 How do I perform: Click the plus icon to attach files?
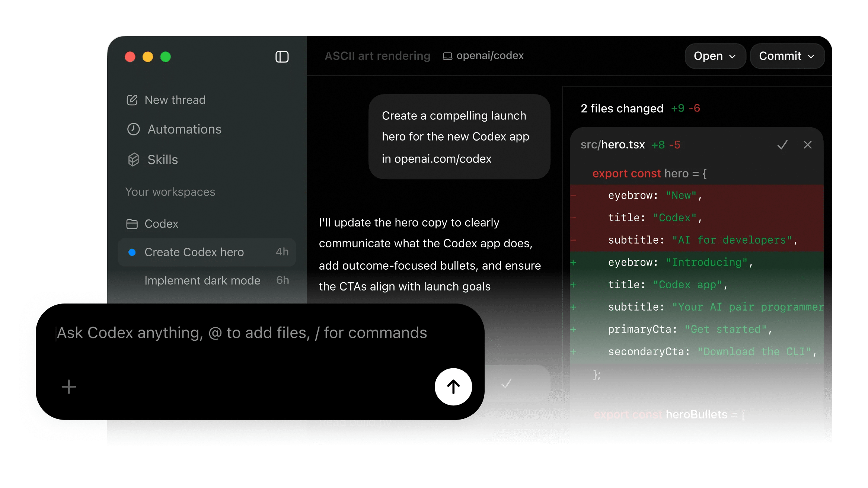(x=68, y=387)
